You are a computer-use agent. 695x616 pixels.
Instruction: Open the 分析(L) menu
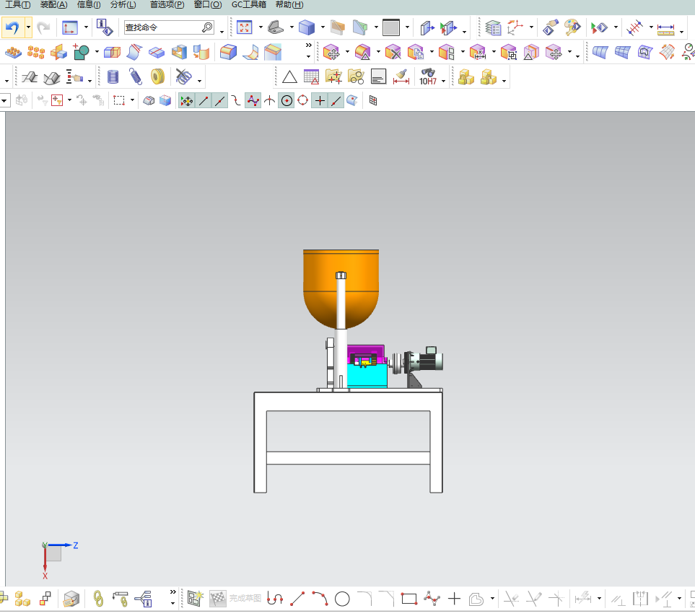coord(123,5)
